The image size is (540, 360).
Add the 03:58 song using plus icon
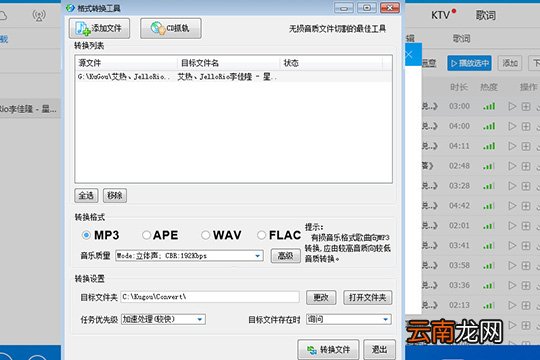click(526, 266)
